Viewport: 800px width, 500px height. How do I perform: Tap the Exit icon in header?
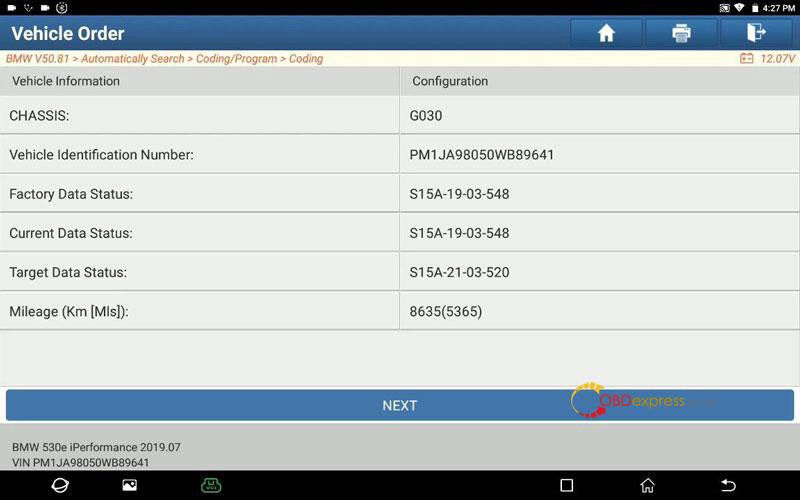[x=756, y=33]
